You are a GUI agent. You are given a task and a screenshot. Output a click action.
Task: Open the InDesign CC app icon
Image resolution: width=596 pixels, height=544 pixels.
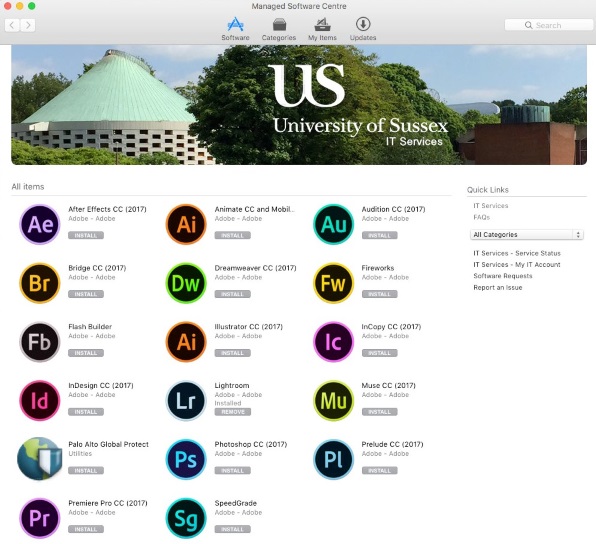pyautogui.click(x=40, y=400)
